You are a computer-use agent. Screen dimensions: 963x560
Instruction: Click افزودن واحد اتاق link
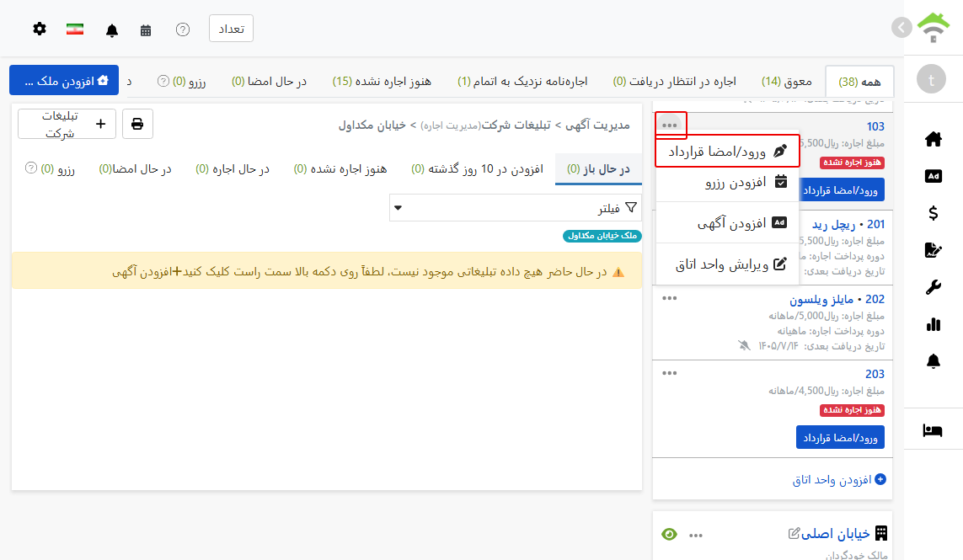pos(839,479)
